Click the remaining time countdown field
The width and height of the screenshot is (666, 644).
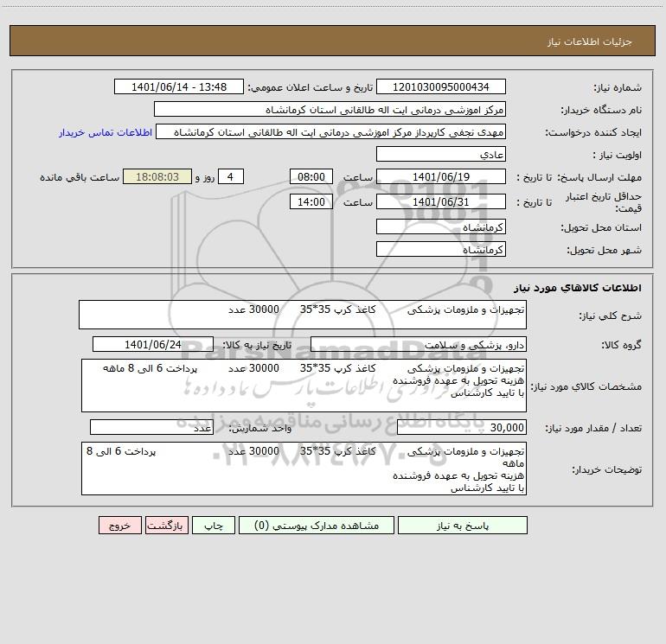157,176
